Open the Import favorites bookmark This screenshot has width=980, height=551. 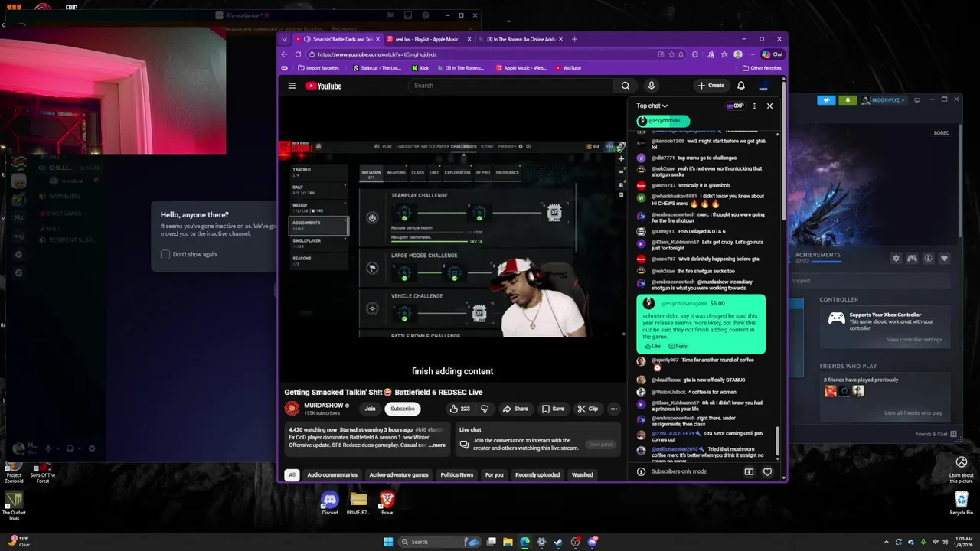point(318,68)
